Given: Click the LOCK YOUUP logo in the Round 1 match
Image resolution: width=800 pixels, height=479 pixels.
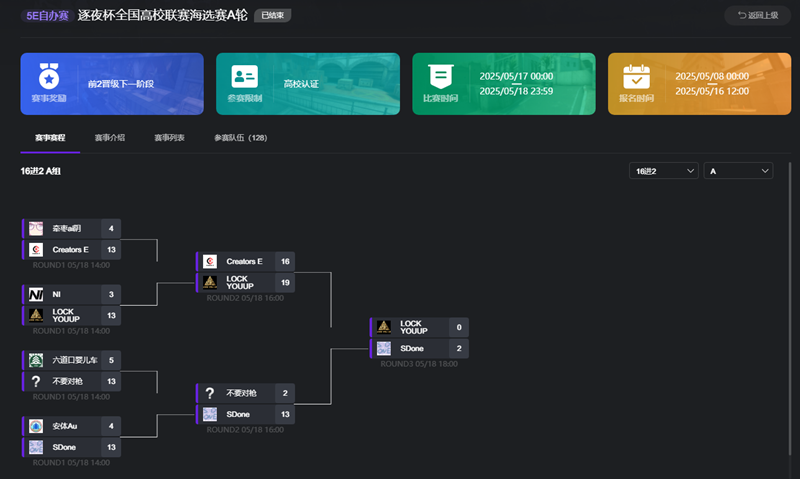Looking at the screenshot, I should point(36,315).
